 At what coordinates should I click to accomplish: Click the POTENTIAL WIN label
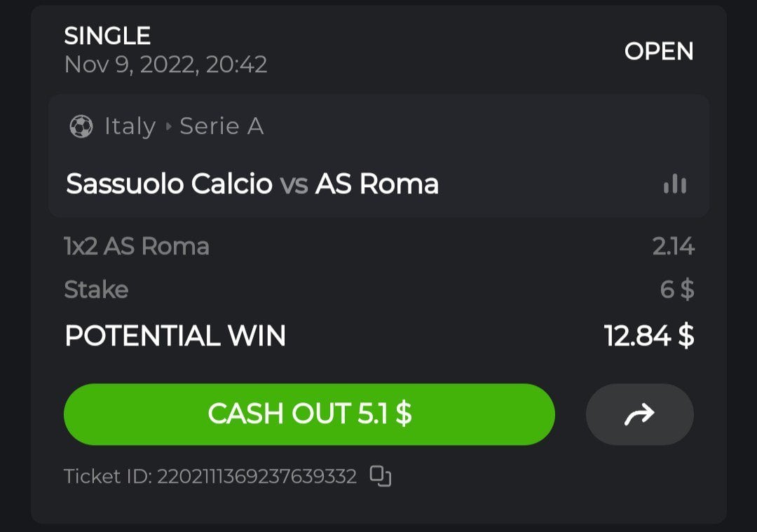pos(175,336)
